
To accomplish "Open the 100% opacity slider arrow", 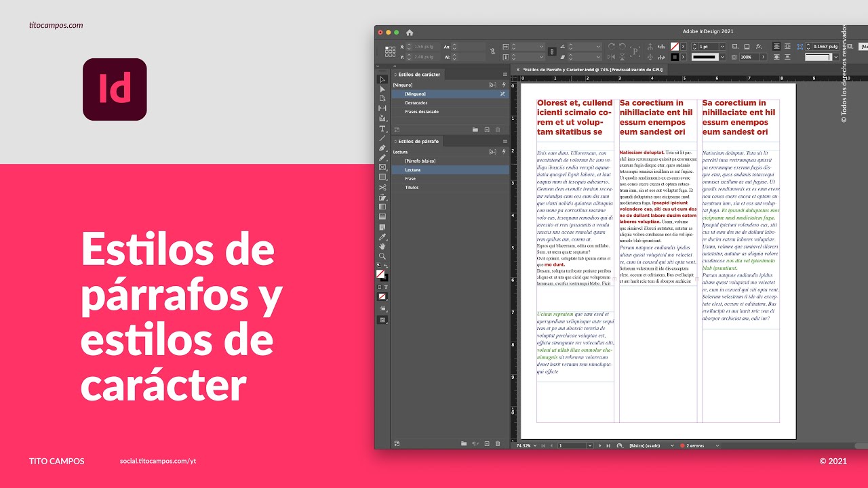I will click(763, 57).
